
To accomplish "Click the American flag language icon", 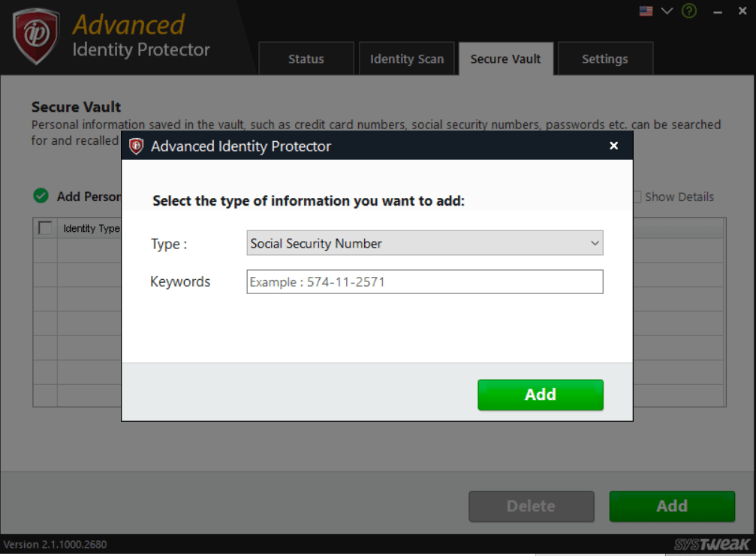I will [646, 11].
